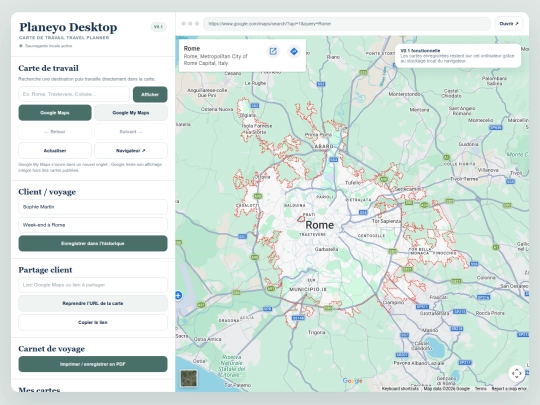Click Reprendre l'URL de la carte
Viewport: 540px width, 405px height.
pyautogui.click(x=93, y=303)
